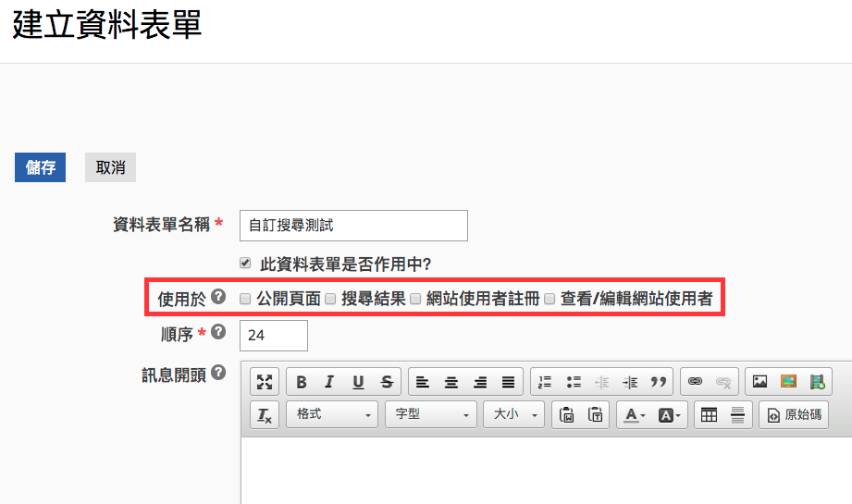The image size is (852, 504).
Task: Click the framed picture icon
Action: pyautogui.click(x=788, y=382)
